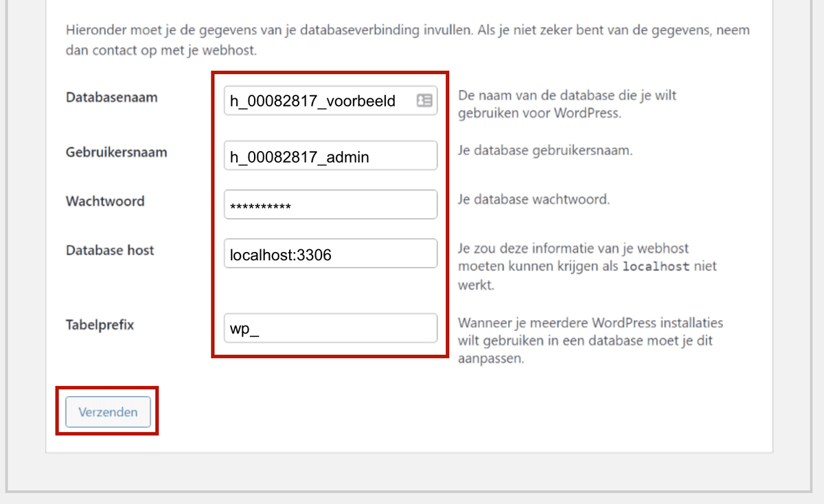Click the Tabelprefix label
This screenshot has height=504, width=824.
100,325
